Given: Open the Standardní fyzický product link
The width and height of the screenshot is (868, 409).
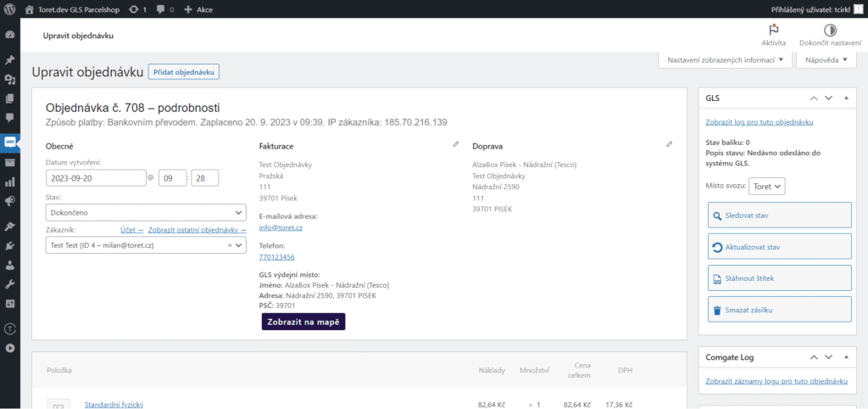Looking at the screenshot, I should click(114, 405).
